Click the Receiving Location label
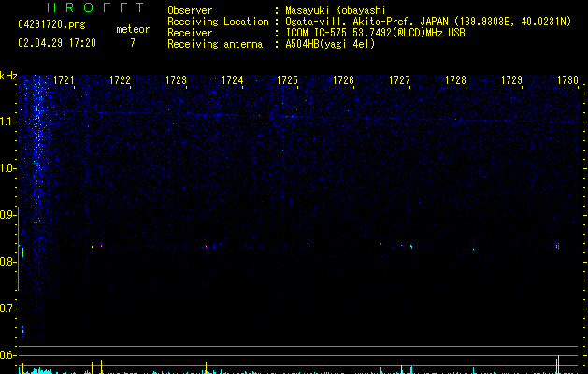Screen dimensions: 588x374 click(x=218, y=22)
